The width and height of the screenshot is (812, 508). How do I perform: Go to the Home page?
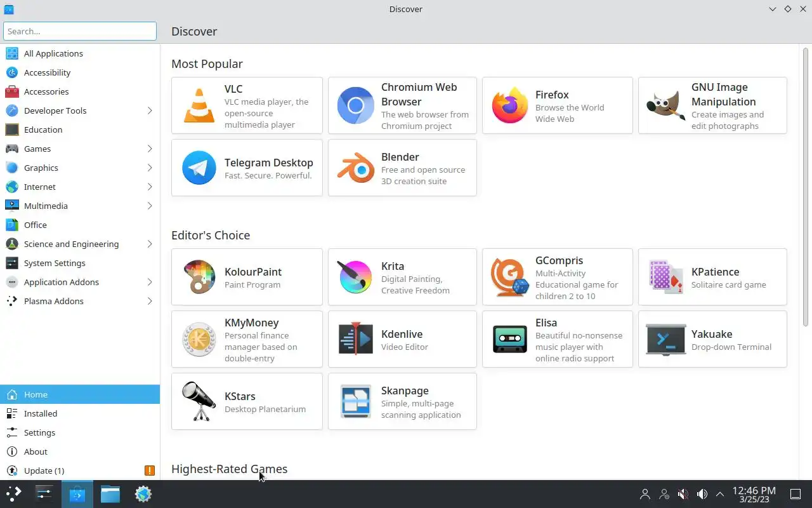tap(80, 394)
